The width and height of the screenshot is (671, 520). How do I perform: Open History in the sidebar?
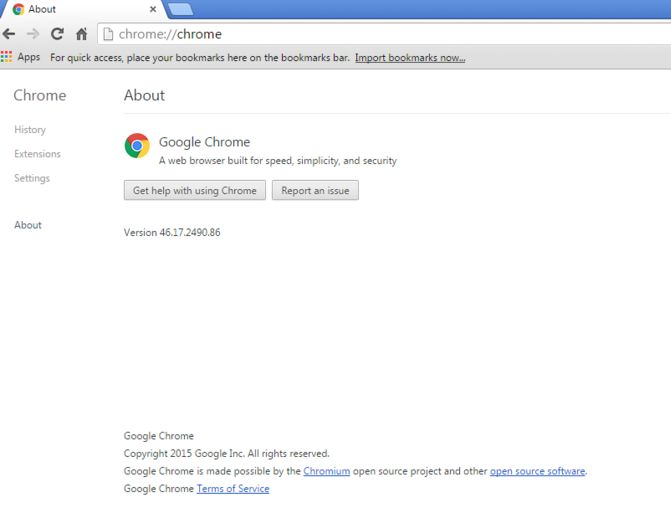pos(30,130)
